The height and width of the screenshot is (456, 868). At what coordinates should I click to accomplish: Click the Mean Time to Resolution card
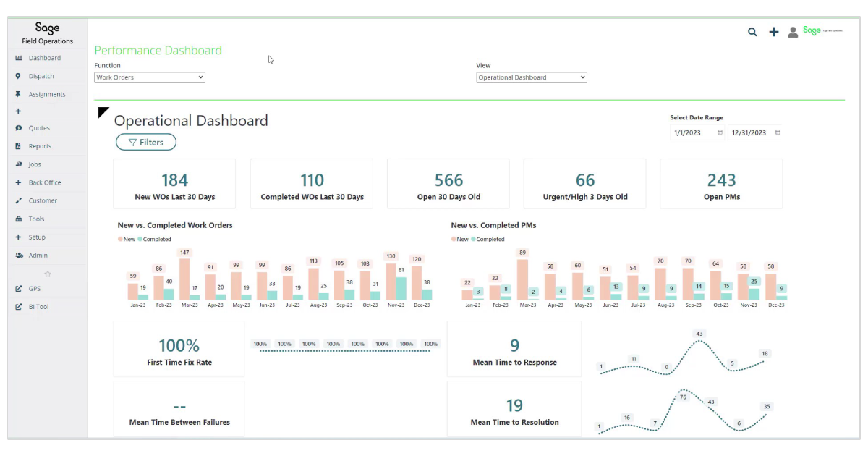(x=514, y=410)
